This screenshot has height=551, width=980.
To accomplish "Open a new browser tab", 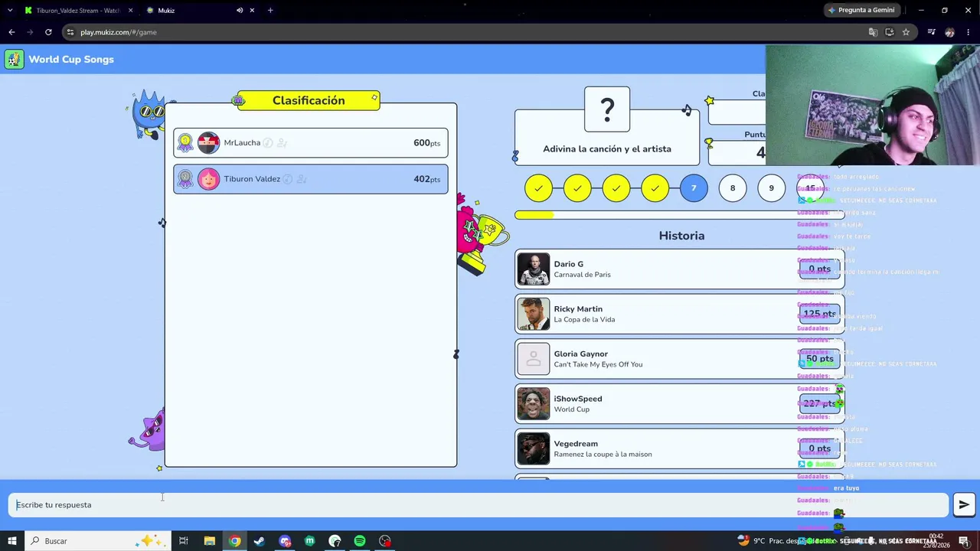I will [x=270, y=10].
